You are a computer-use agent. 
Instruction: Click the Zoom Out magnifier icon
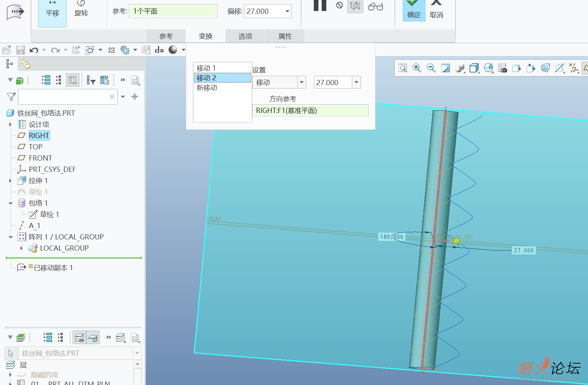(x=431, y=68)
